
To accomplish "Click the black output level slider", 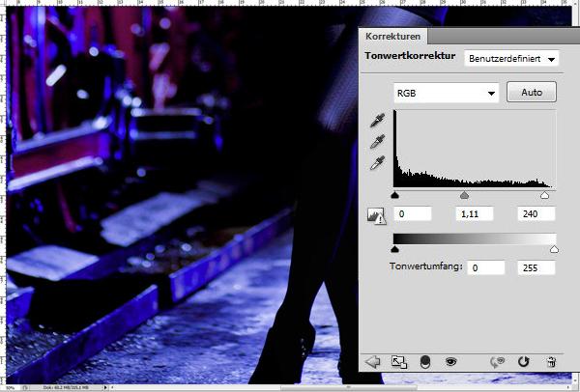I will click(394, 249).
